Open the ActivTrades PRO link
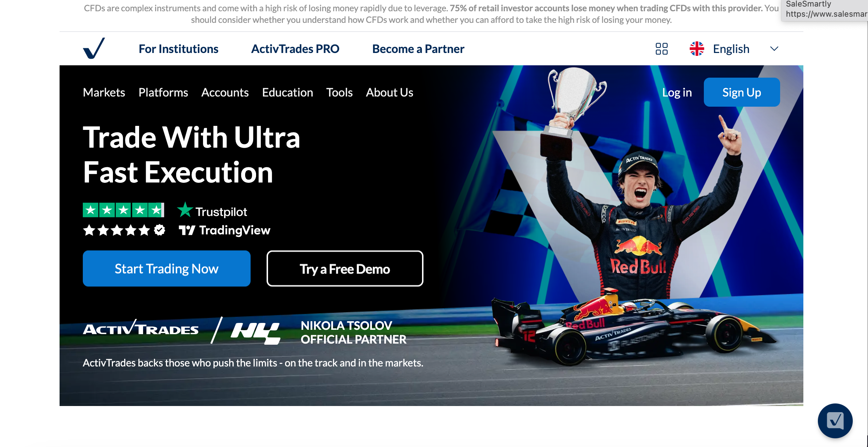The height and width of the screenshot is (447, 868). tap(295, 49)
